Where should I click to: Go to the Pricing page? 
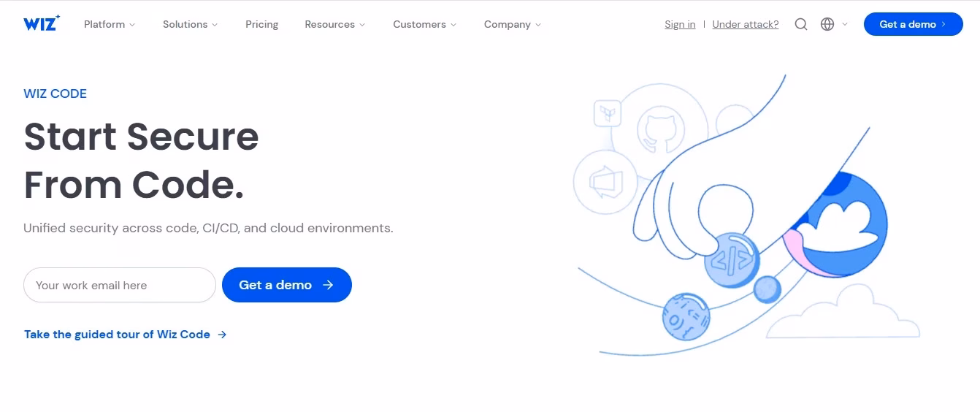(261, 24)
